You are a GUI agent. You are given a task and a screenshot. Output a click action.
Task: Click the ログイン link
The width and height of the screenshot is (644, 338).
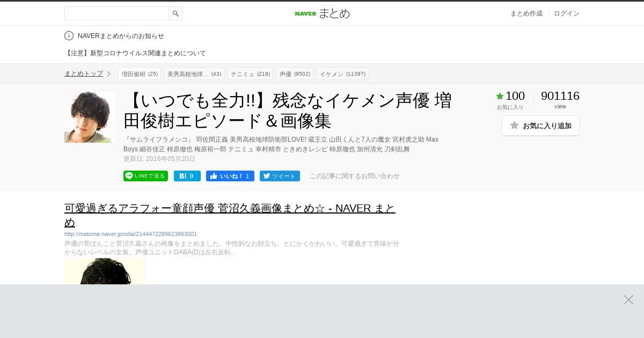(x=567, y=13)
